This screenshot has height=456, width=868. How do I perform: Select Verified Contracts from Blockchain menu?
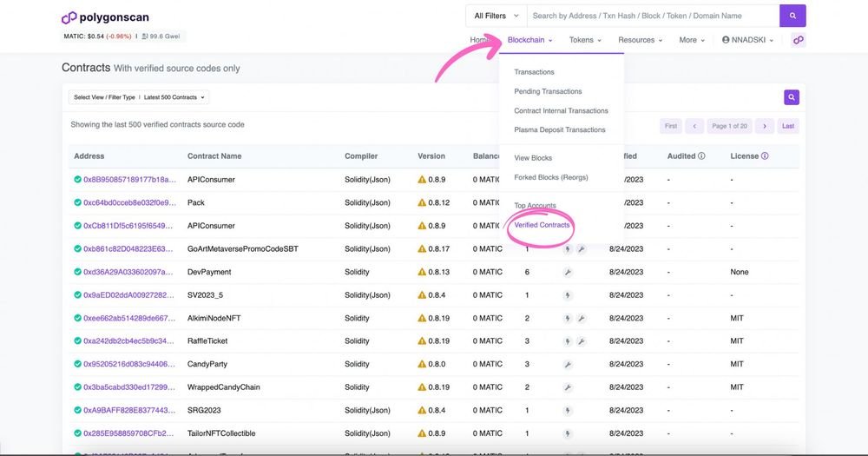[542, 225]
